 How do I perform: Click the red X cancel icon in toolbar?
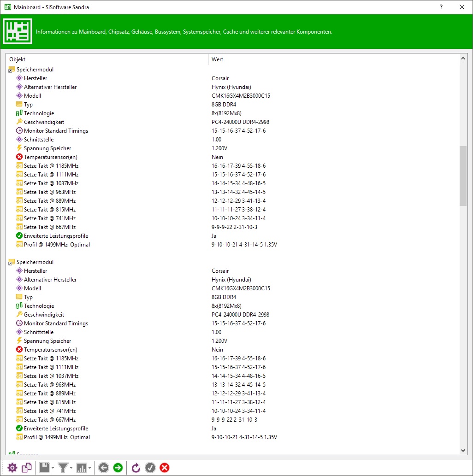tap(164, 468)
